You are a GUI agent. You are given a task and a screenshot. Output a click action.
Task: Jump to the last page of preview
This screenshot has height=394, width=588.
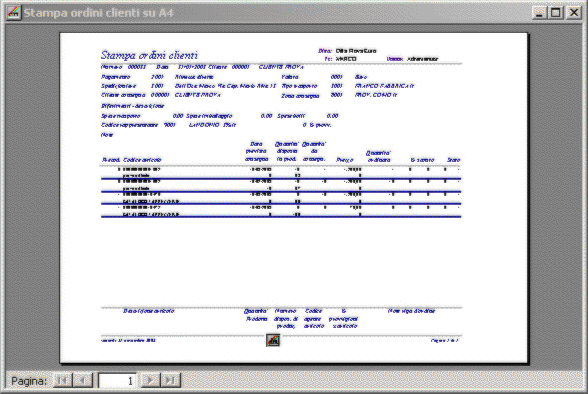tap(171, 381)
